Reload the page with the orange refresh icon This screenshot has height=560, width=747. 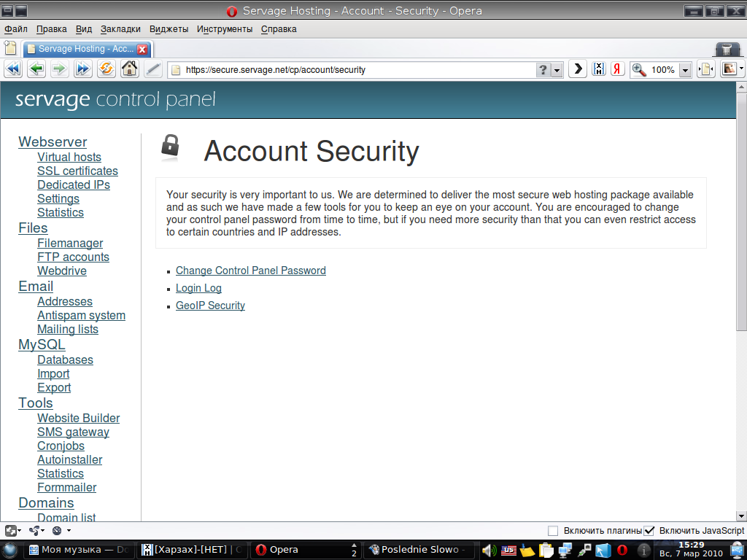[107, 69]
